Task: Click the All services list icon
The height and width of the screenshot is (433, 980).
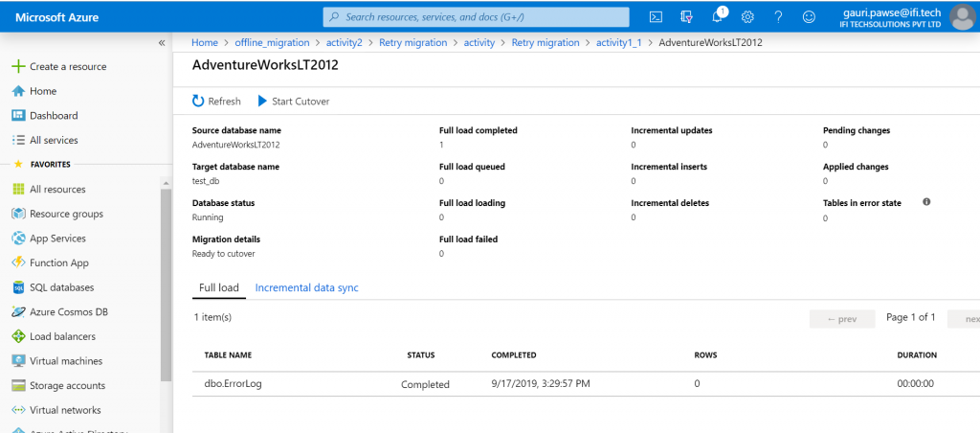Action: coord(19,140)
